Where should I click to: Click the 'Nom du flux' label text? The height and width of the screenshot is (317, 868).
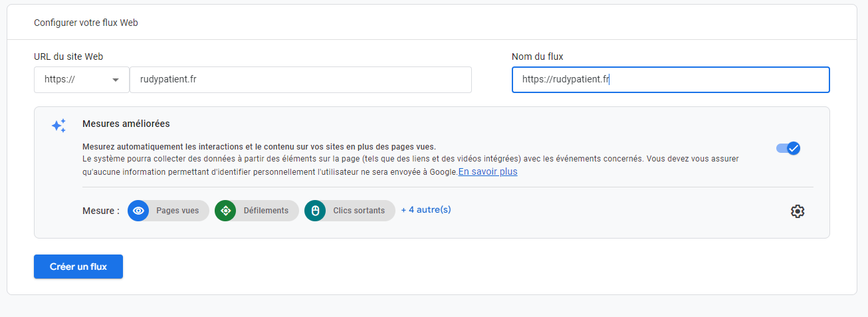[x=537, y=56]
